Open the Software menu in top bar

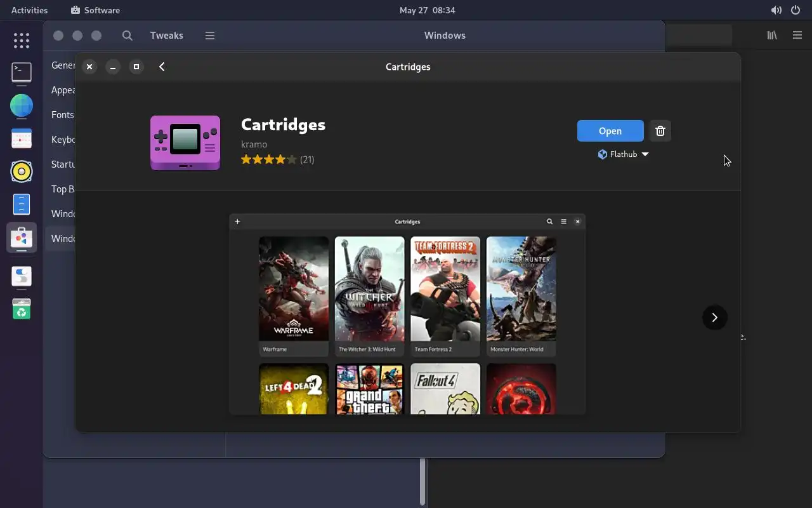[95, 10]
